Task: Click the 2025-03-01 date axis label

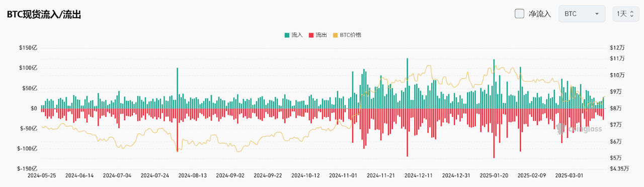Action: click(569, 175)
